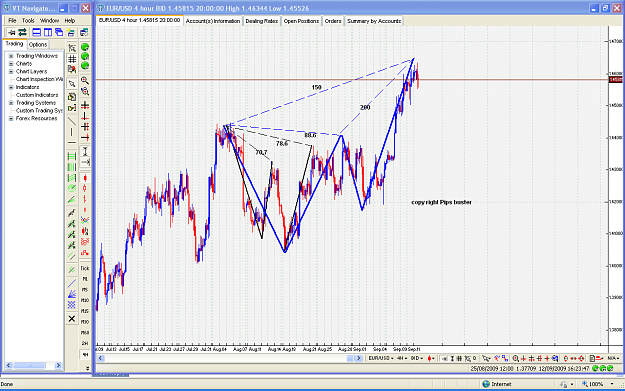
Task: Select the Tick timeframe button
Action: tap(85, 268)
